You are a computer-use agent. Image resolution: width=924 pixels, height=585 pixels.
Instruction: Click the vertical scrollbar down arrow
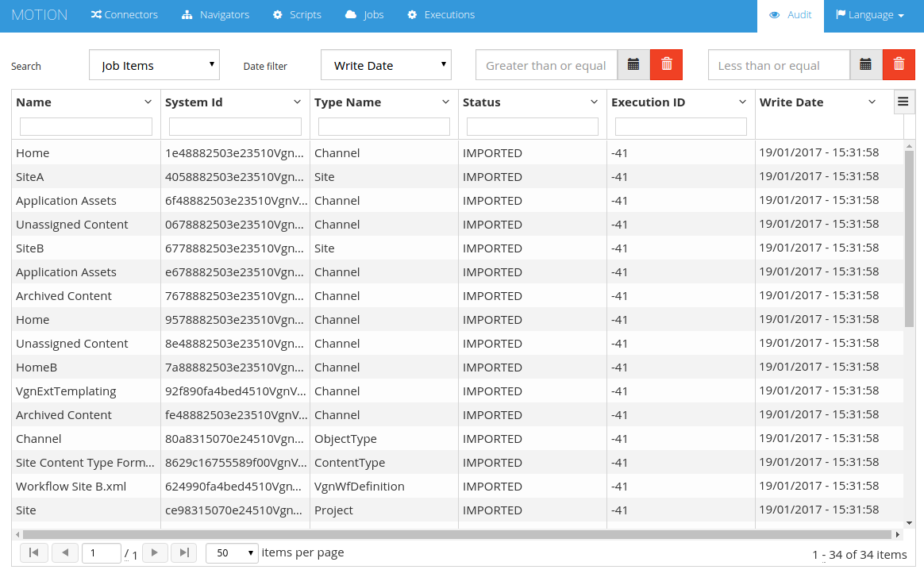tap(909, 523)
